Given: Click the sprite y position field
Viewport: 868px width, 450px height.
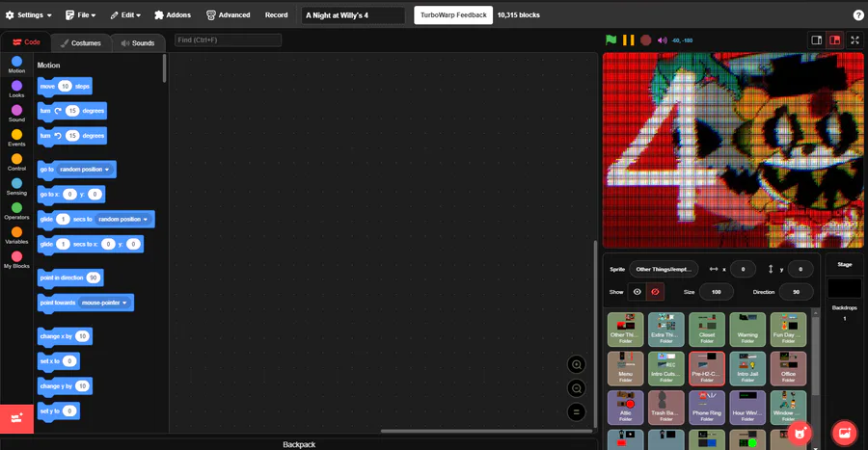Looking at the screenshot, I should [x=800, y=269].
